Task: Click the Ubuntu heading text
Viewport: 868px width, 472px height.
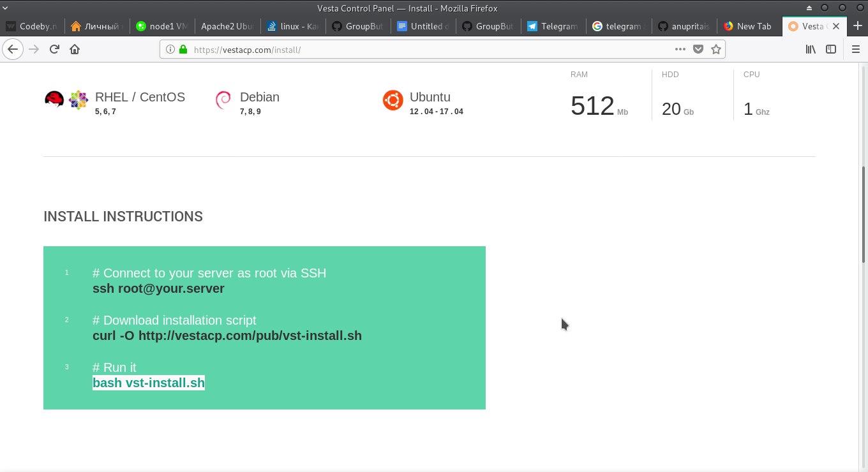Action: (430, 97)
